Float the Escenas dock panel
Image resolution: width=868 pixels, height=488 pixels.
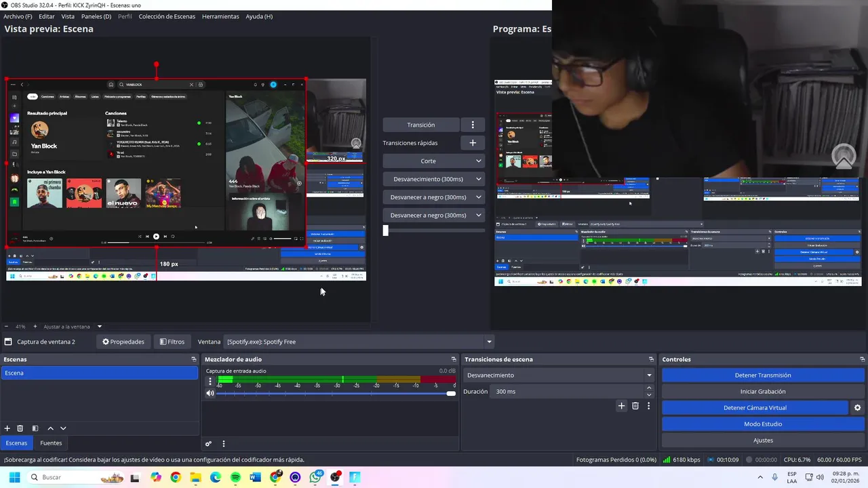click(x=194, y=359)
